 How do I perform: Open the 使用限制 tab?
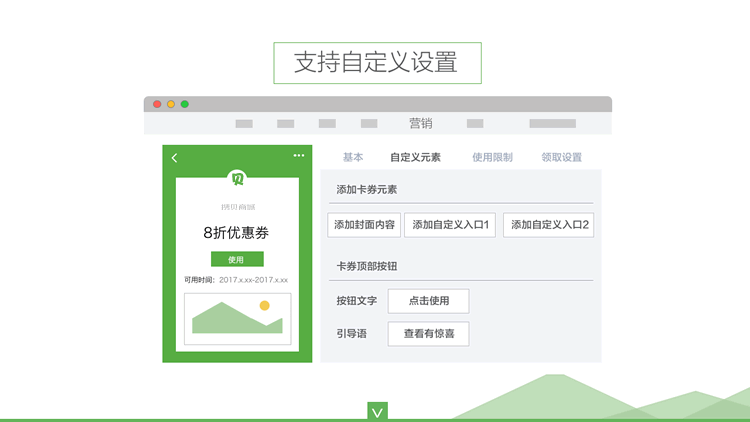point(492,157)
